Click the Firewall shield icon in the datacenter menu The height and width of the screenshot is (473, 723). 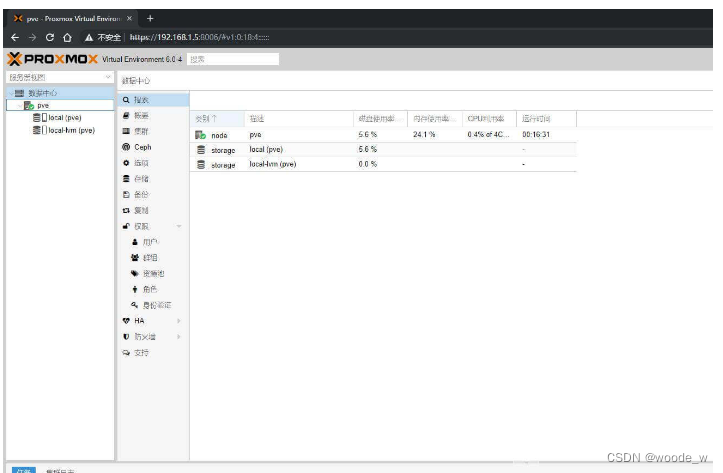pyautogui.click(x=126, y=337)
